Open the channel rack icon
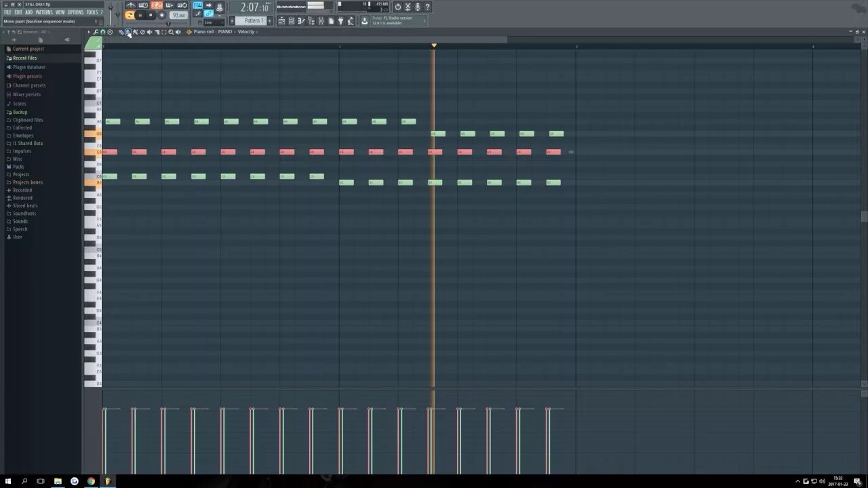 pos(292,21)
